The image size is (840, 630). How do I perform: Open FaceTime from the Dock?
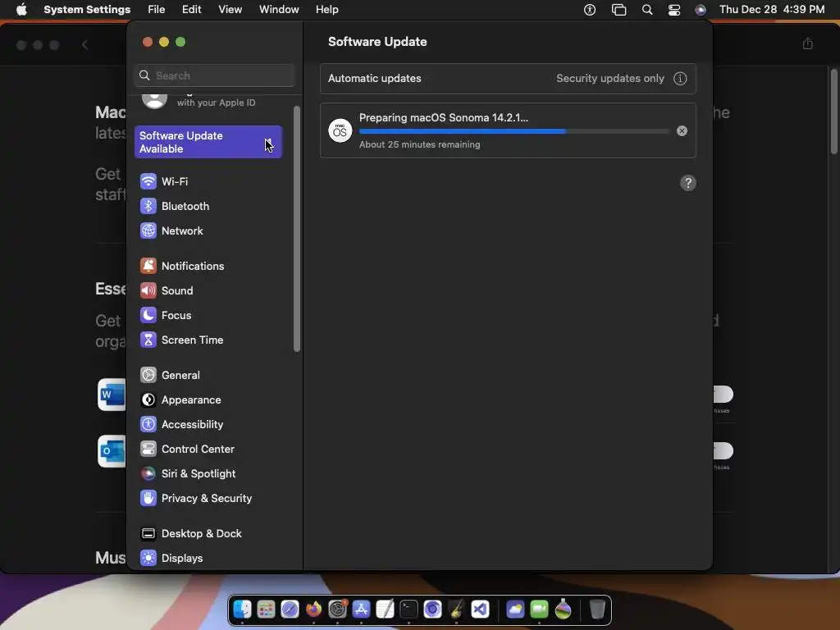coord(539,609)
